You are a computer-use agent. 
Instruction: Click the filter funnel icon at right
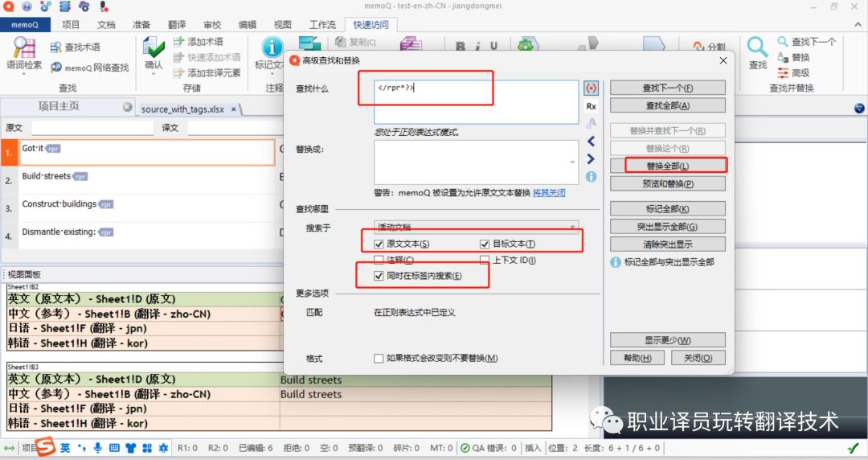[x=859, y=108]
